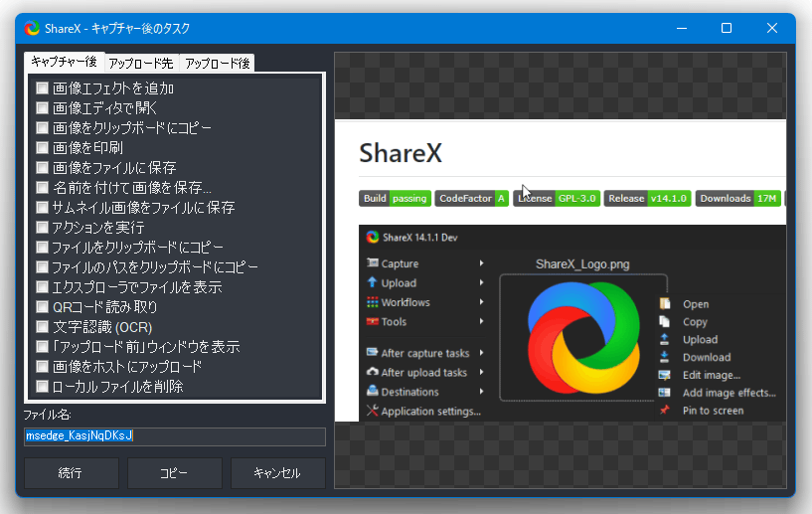Click the Build passing badge

[396, 199]
